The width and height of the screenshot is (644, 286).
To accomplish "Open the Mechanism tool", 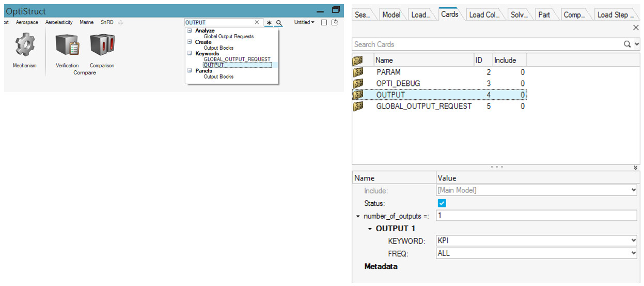I will pyautogui.click(x=24, y=46).
